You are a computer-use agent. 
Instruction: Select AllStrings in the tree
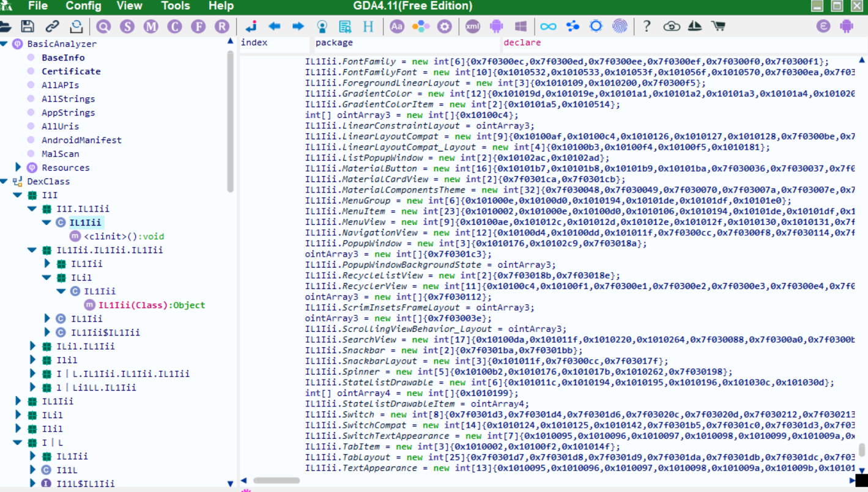pyautogui.click(x=68, y=99)
